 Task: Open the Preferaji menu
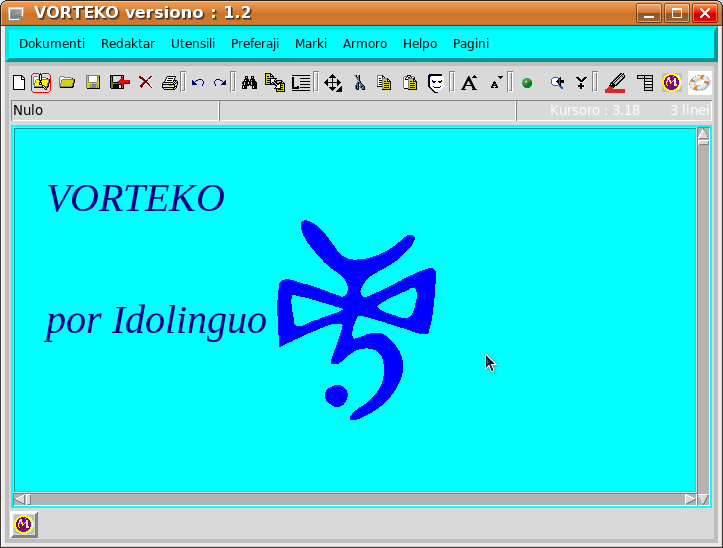tap(255, 43)
